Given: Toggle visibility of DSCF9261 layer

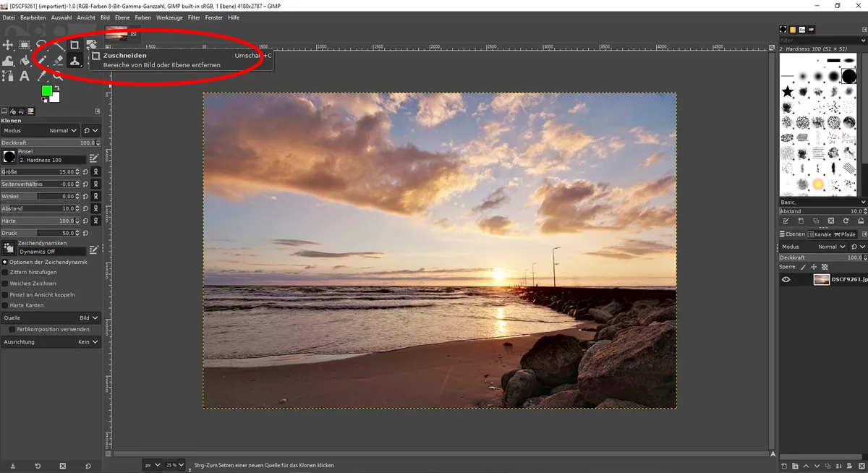Looking at the screenshot, I should click(786, 279).
